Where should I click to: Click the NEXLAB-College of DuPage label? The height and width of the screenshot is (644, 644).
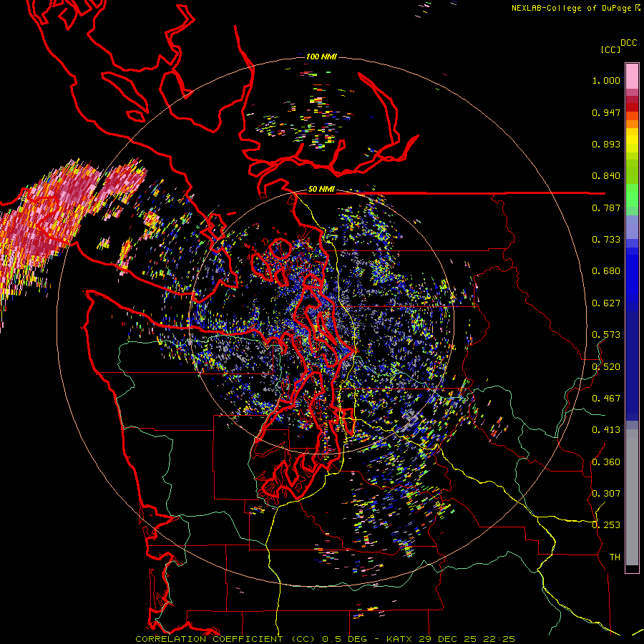tap(575, 8)
